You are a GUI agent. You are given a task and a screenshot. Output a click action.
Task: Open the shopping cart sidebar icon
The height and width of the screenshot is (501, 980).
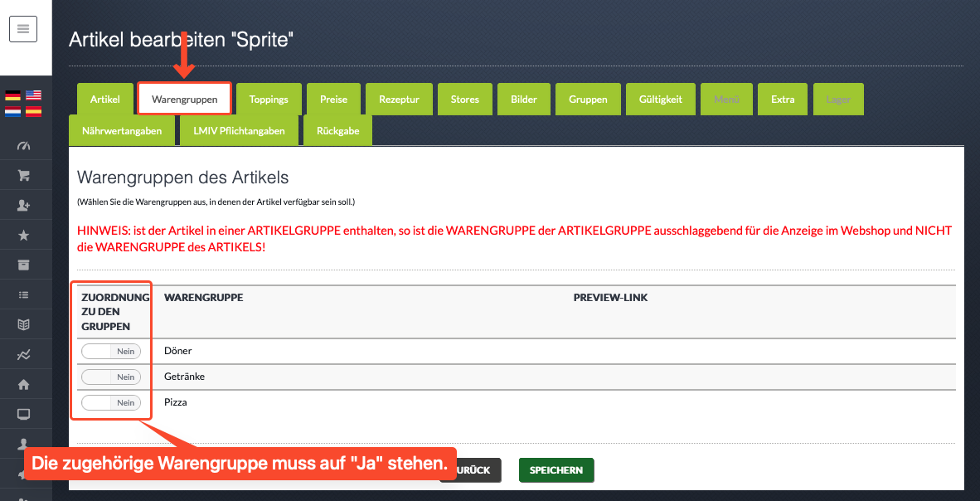(x=24, y=176)
